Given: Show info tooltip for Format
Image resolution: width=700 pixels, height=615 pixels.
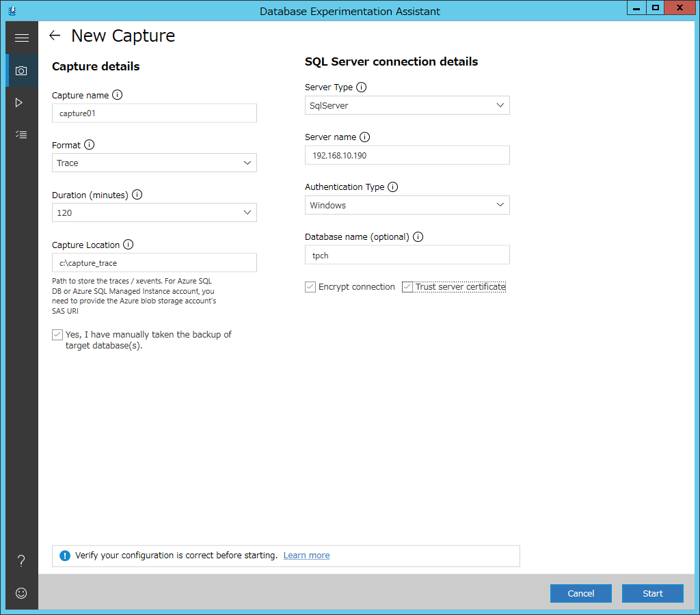Looking at the screenshot, I should (90, 145).
